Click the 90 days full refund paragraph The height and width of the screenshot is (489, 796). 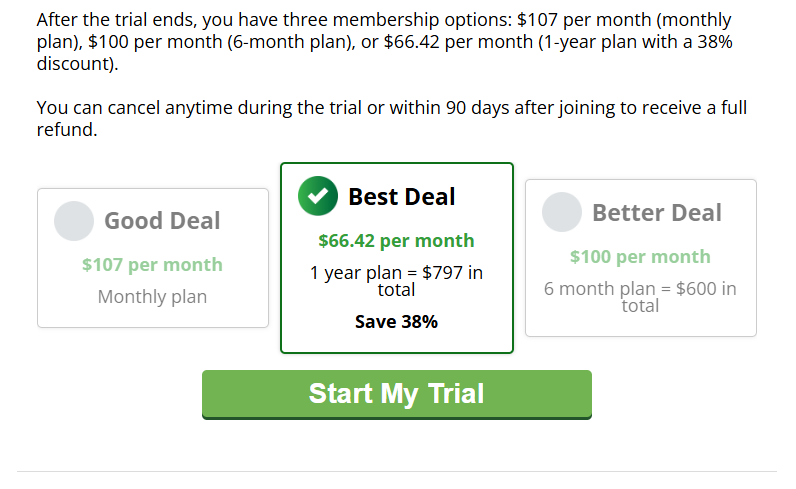[391, 118]
